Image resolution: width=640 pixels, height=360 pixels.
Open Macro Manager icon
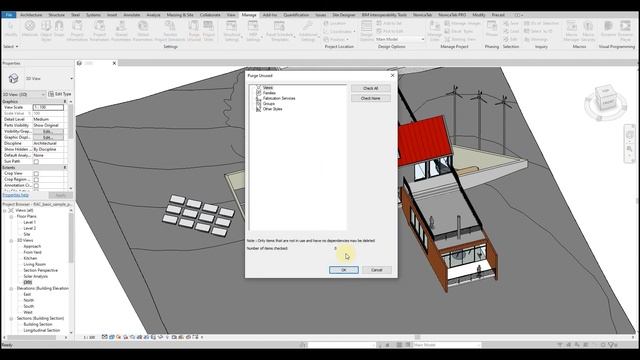coord(571,27)
